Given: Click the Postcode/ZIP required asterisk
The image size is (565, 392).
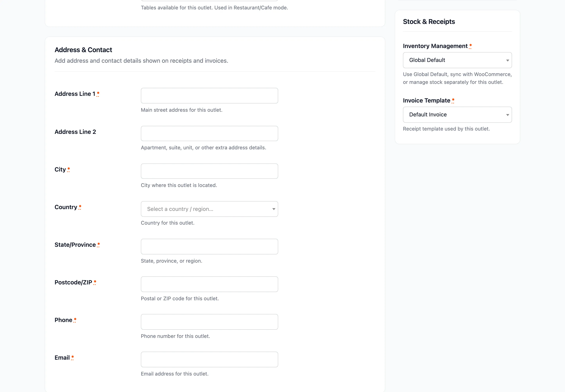Looking at the screenshot, I should pyautogui.click(x=95, y=282).
